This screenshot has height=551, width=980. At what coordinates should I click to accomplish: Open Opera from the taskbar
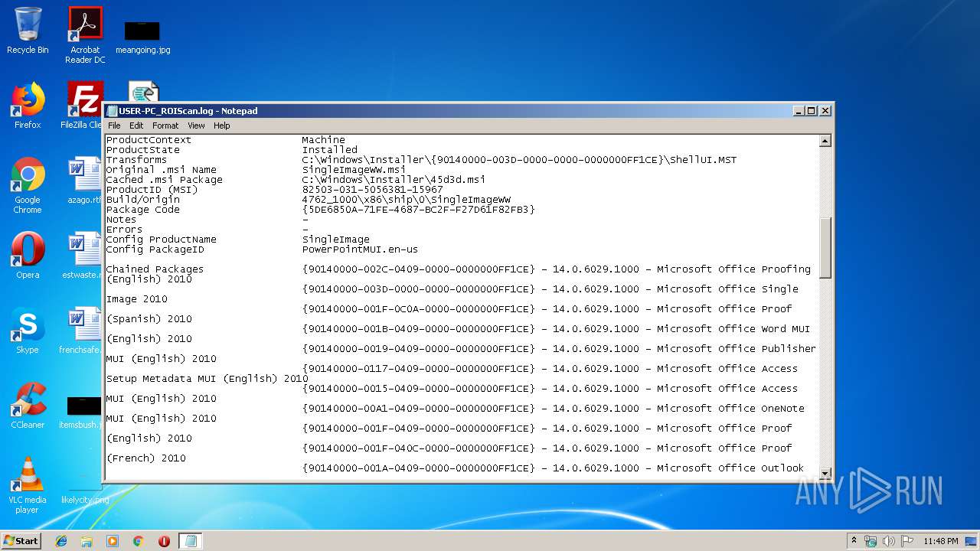(164, 541)
